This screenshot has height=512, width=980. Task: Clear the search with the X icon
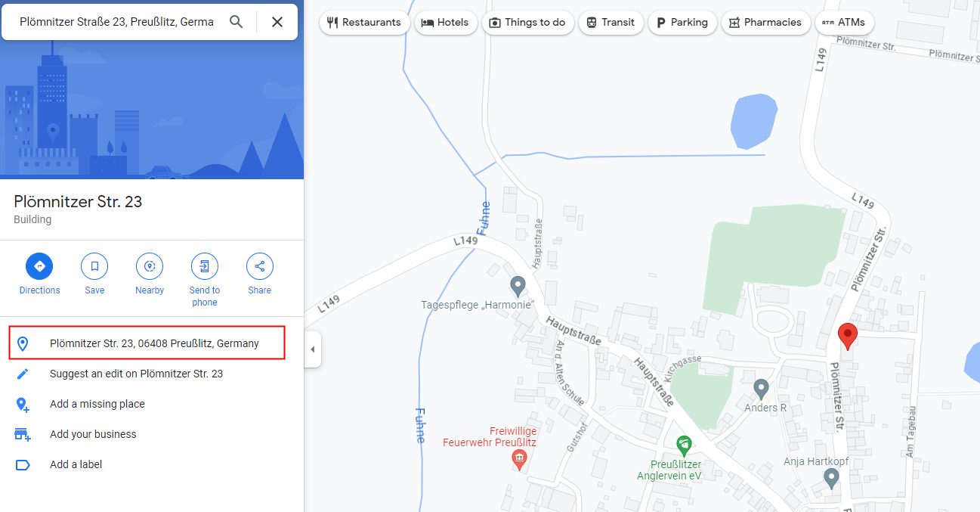point(277,22)
